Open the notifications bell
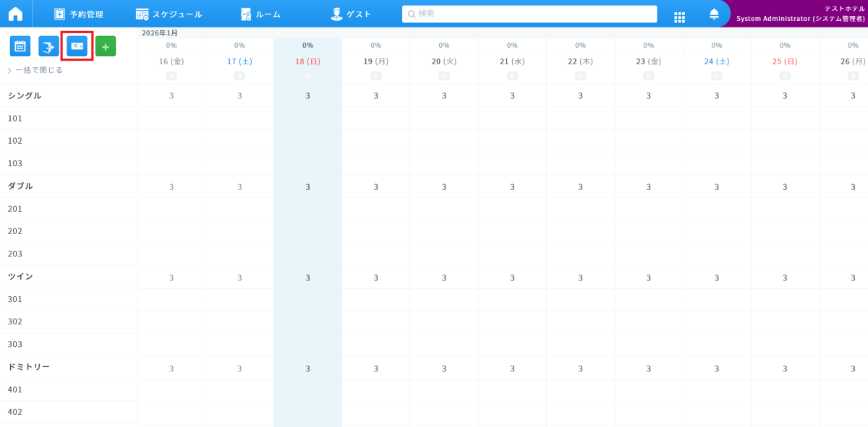This screenshot has height=427, width=868. [x=714, y=14]
